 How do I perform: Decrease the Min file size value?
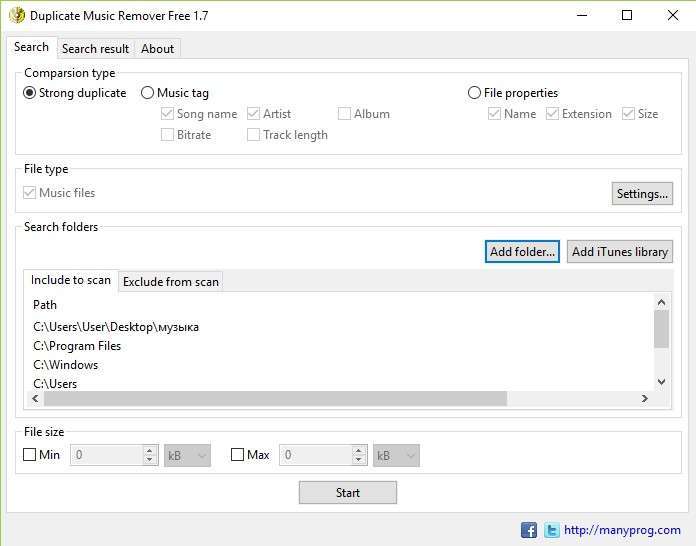tap(150, 460)
